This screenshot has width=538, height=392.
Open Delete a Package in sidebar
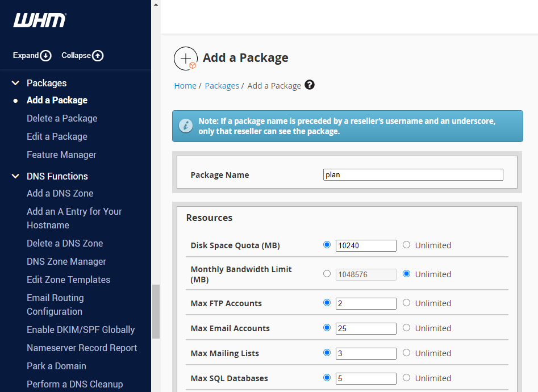tap(62, 118)
